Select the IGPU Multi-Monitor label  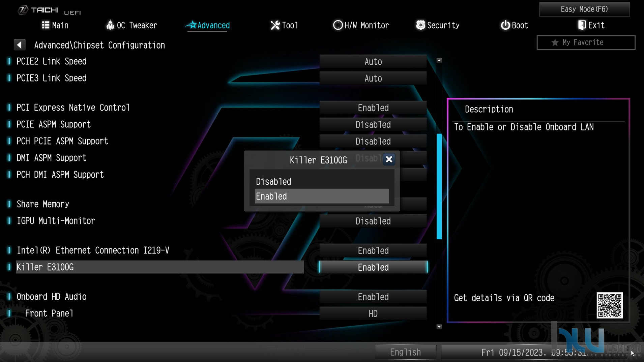[x=56, y=221]
